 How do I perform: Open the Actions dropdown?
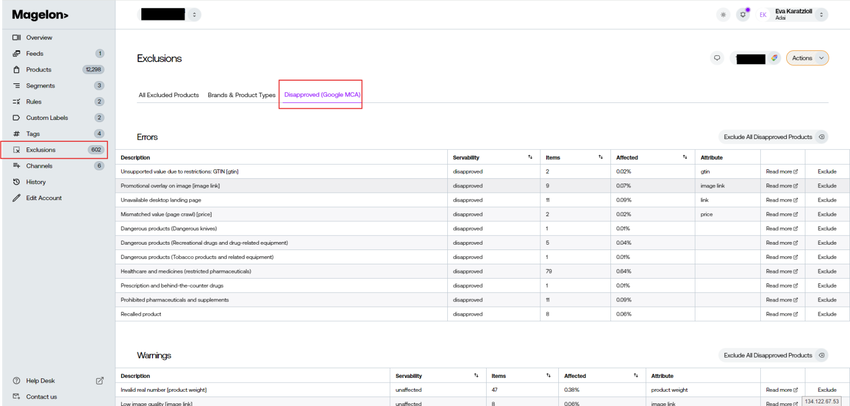coord(807,58)
